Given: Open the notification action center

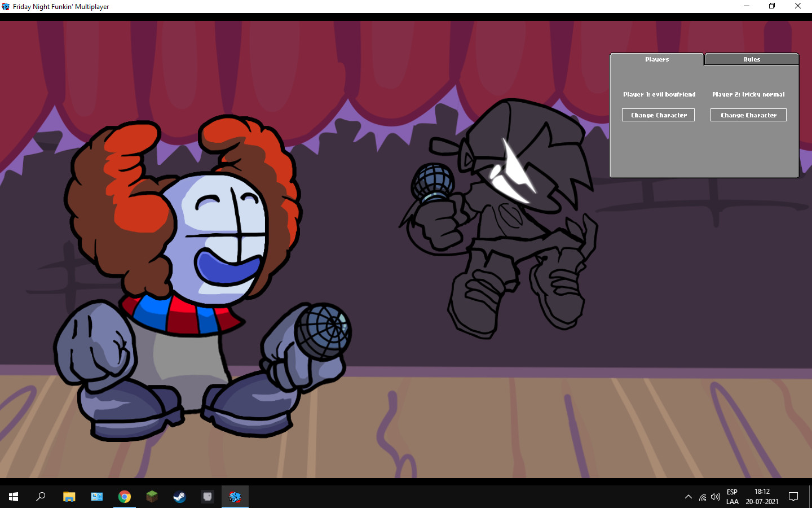Looking at the screenshot, I should [793, 497].
